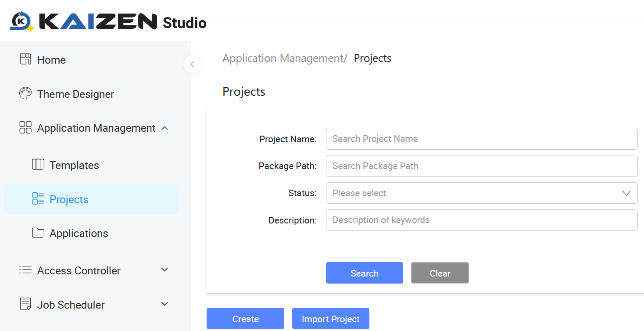This screenshot has height=331, width=644.
Task: Collapse the sidebar with the round arrow button
Action: pyautogui.click(x=192, y=65)
